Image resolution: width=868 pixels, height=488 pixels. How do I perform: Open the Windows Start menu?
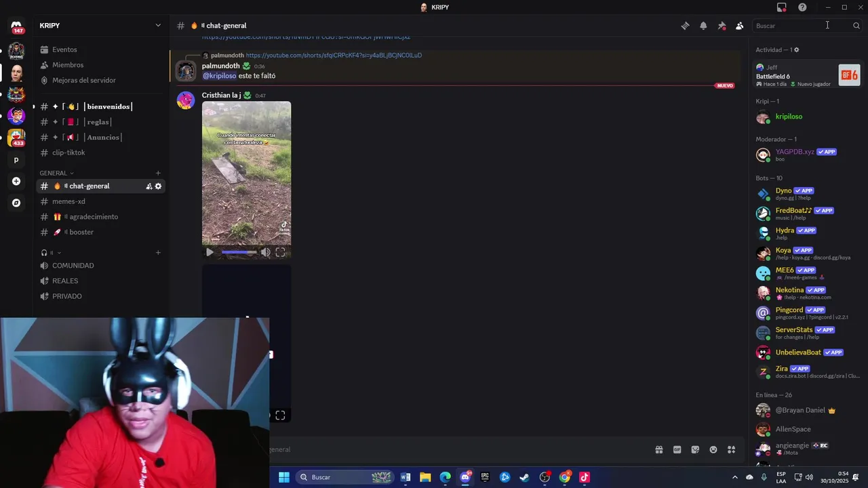pos(284,477)
